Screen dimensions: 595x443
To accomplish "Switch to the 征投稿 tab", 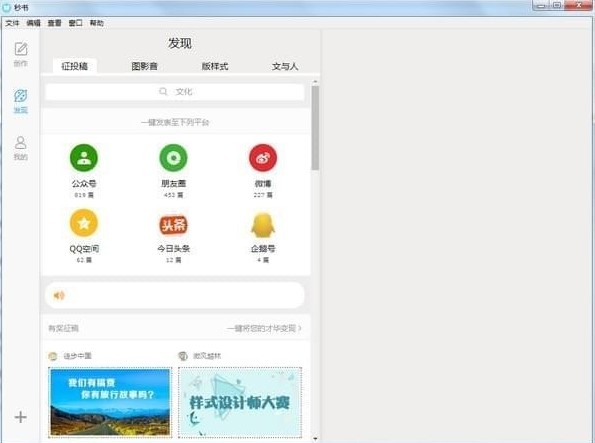I will [75, 66].
